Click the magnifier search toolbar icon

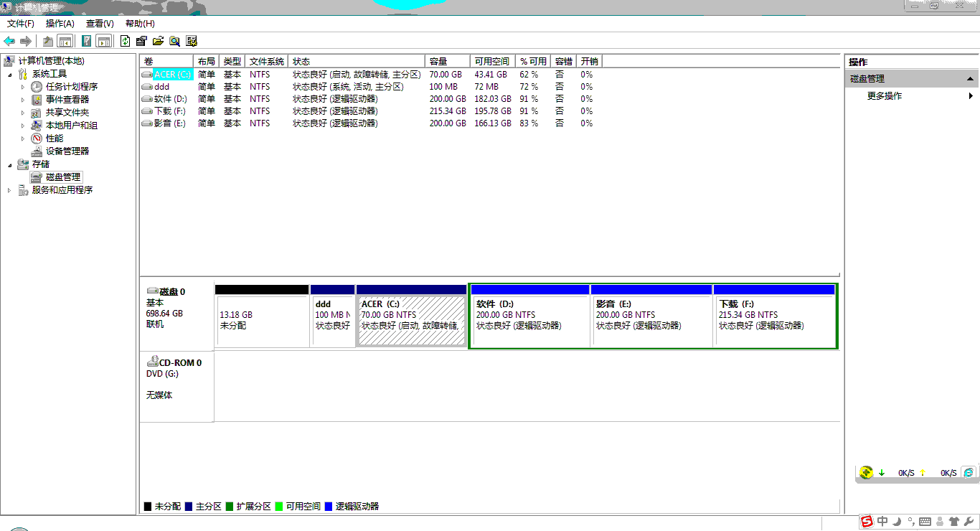click(x=174, y=42)
